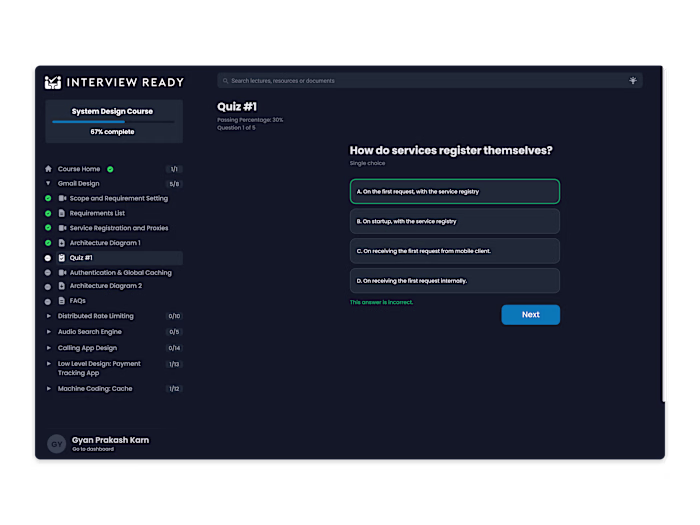
Task: Open Architecture Diagram 1
Action: pyautogui.click(x=105, y=243)
